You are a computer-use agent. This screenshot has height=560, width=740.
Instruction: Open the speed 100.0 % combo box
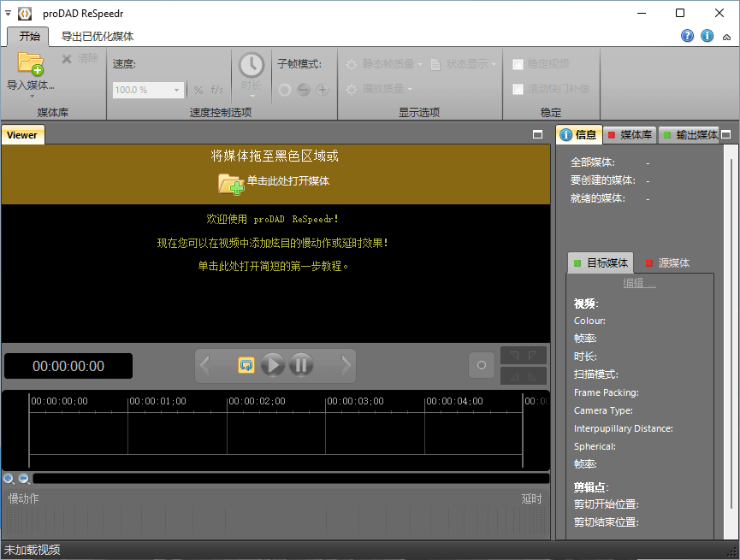click(x=148, y=90)
